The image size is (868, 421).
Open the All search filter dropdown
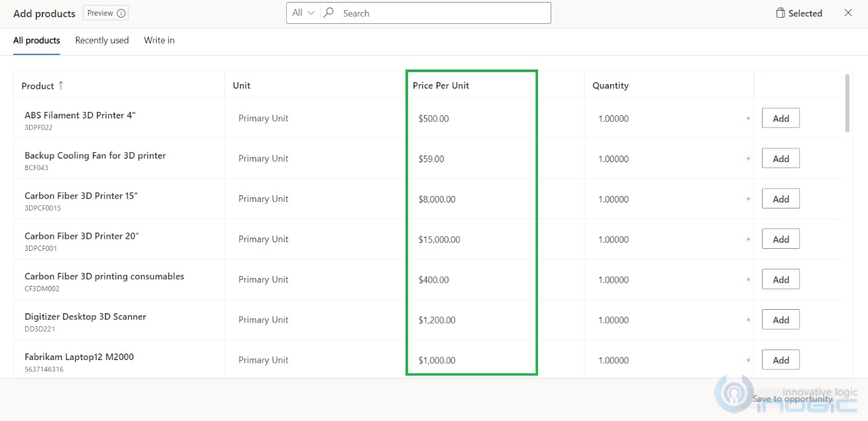coord(303,12)
